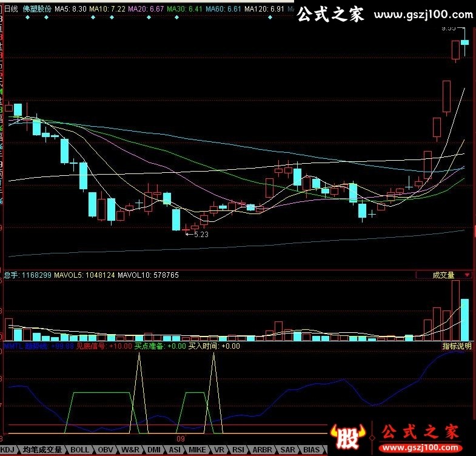Open the SAR indicator tab
This screenshot has height=456, width=476.
point(287,449)
